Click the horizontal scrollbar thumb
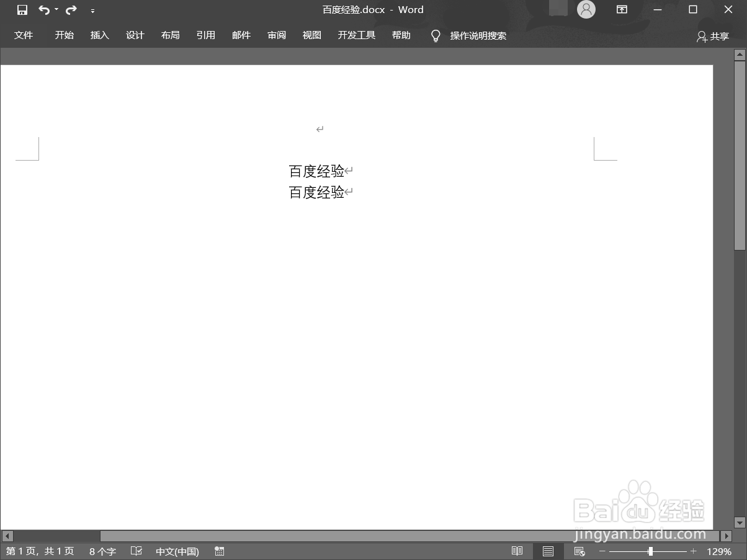 click(409, 536)
